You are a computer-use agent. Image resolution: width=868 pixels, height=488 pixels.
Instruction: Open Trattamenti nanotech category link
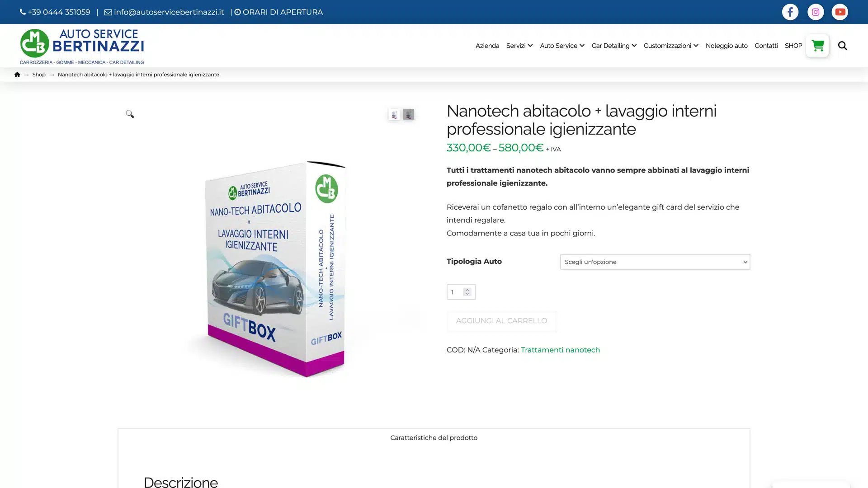point(560,350)
